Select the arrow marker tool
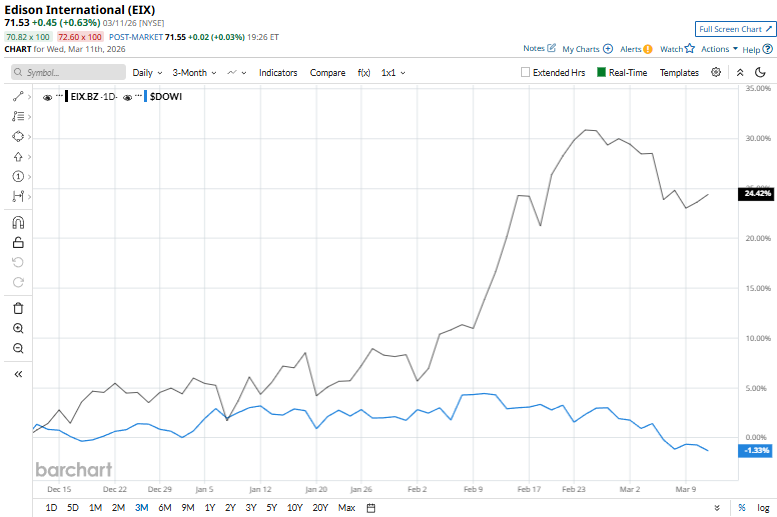777x517 pixels. pos(18,157)
